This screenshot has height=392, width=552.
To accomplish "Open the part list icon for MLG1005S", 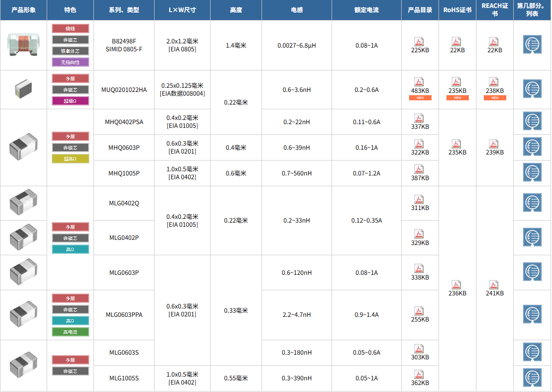I will tap(532, 378).
